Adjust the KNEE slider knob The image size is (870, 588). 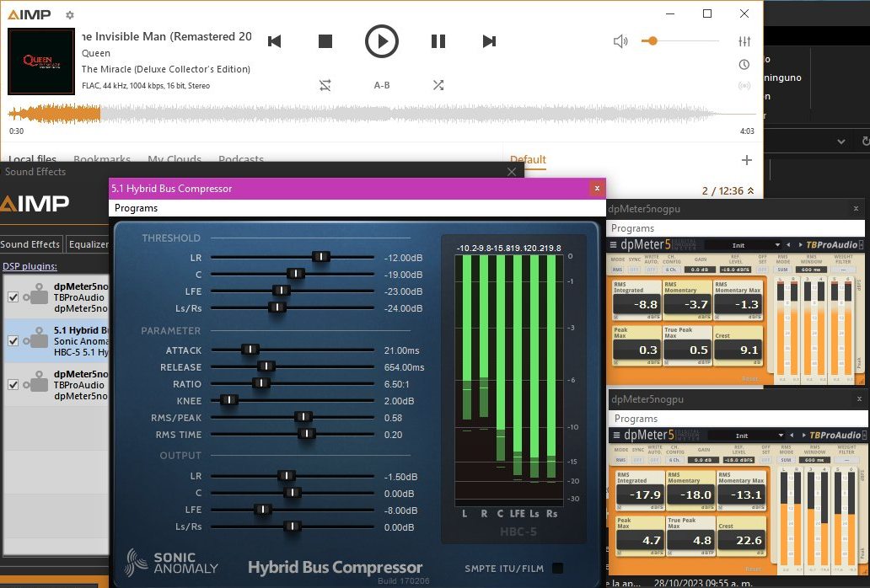click(229, 399)
